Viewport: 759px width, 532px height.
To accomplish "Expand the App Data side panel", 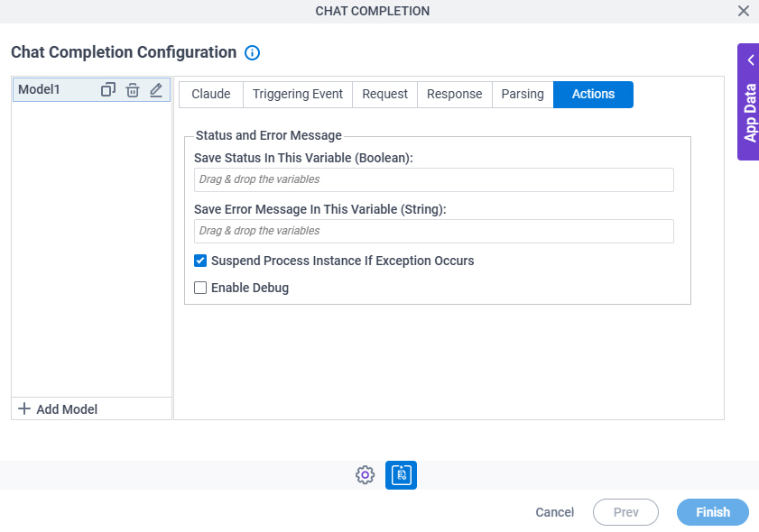I will [x=749, y=102].
